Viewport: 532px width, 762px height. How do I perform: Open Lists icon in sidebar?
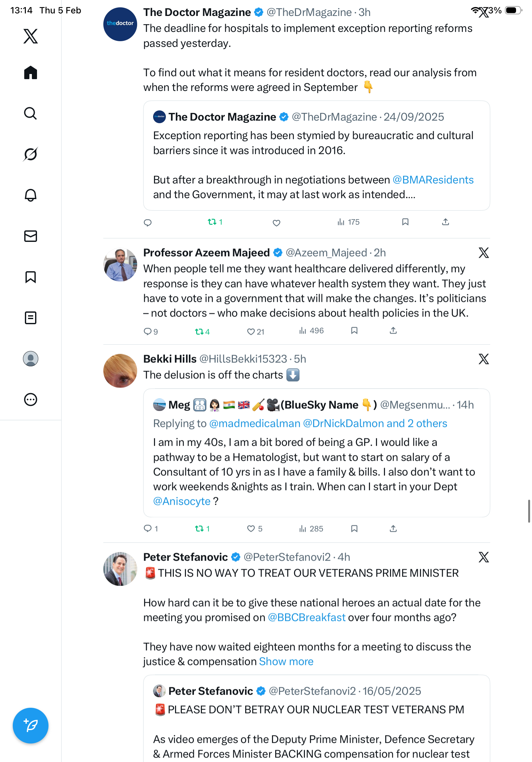31,317
